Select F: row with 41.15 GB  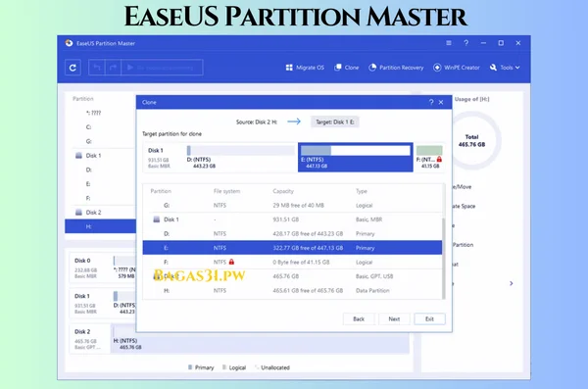point(292,263)
